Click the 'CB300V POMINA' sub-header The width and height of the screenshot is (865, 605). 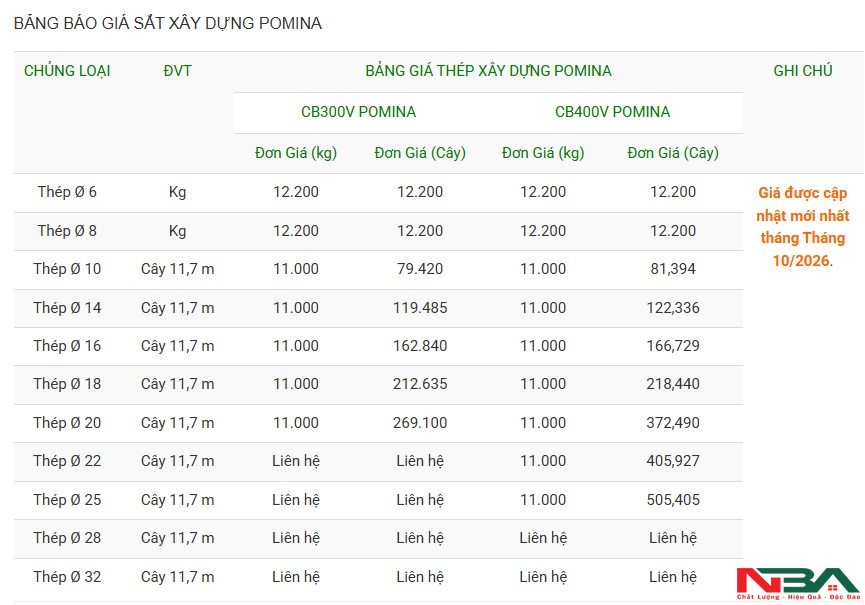click(358, 112)
